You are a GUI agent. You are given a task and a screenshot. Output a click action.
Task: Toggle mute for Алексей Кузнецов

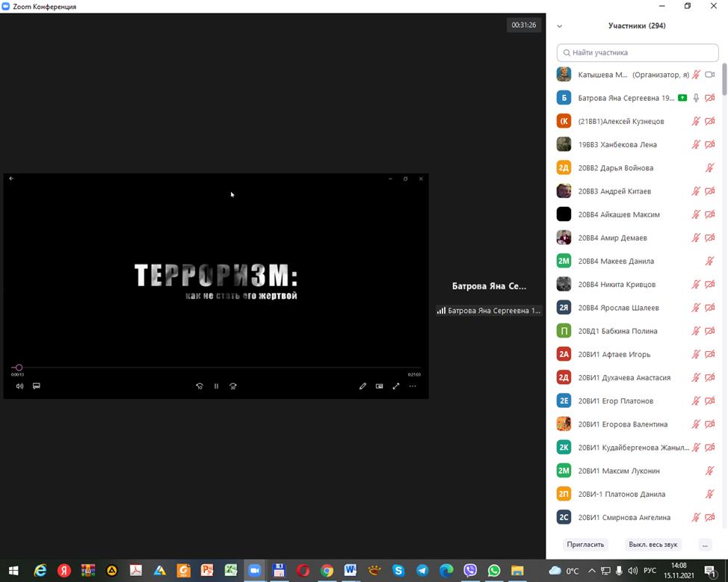(x=696, y=121)
